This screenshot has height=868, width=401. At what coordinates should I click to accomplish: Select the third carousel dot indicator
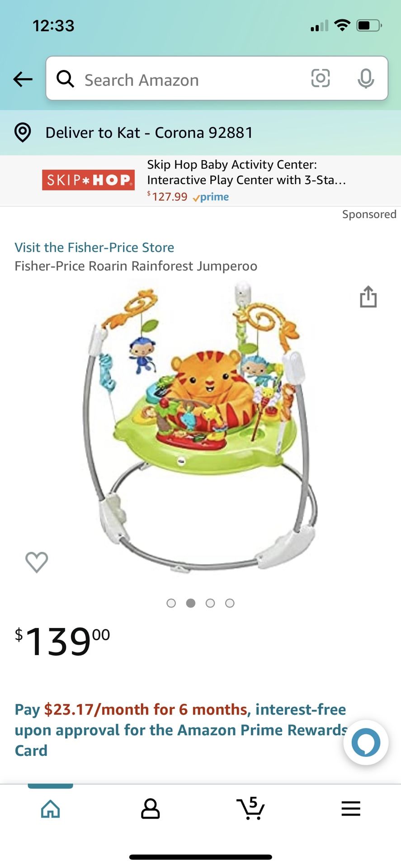point(210,603)
